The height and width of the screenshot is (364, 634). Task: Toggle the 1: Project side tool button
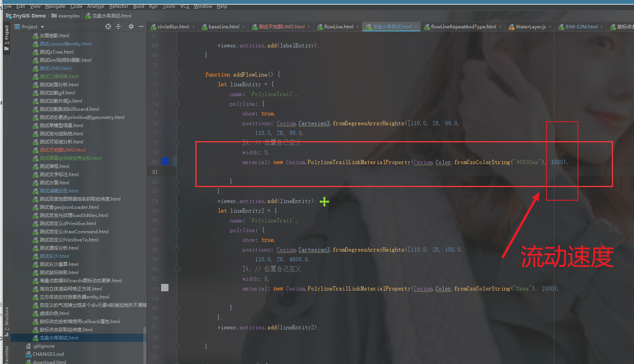[x=6, y=38]
